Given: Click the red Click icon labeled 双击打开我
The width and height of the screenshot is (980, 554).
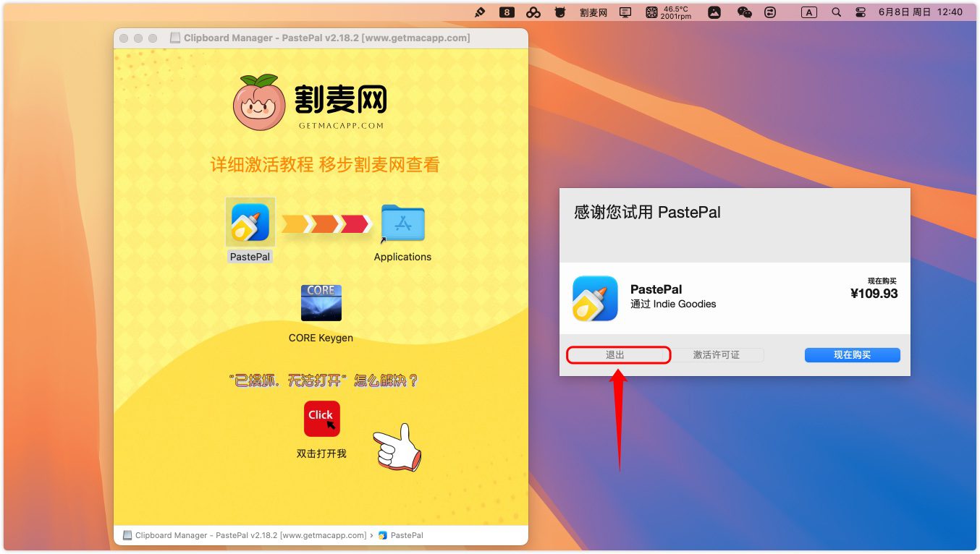Looking at the screenshot, I should point(321,419).
